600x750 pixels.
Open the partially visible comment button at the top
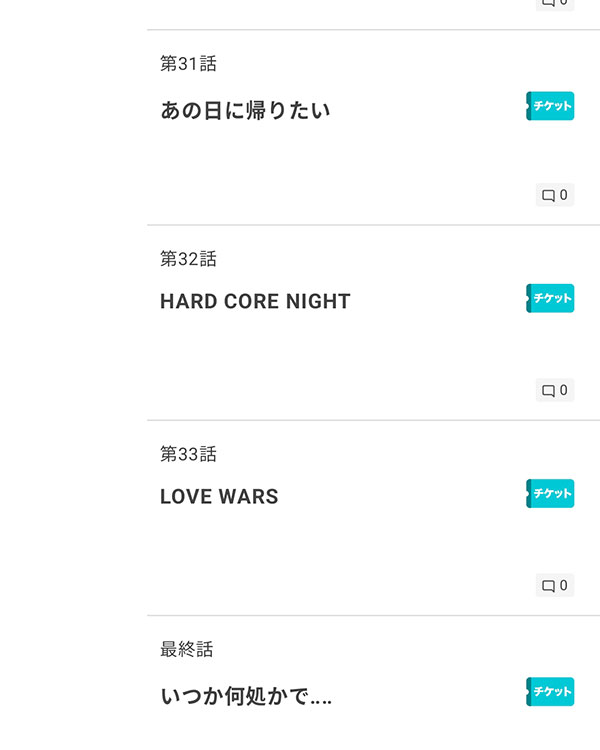(555, 4)
